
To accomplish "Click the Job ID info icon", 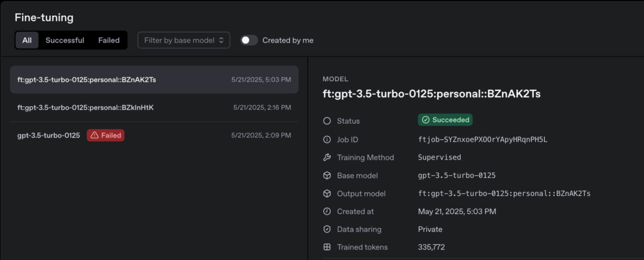I will click(x=326, y=139).
